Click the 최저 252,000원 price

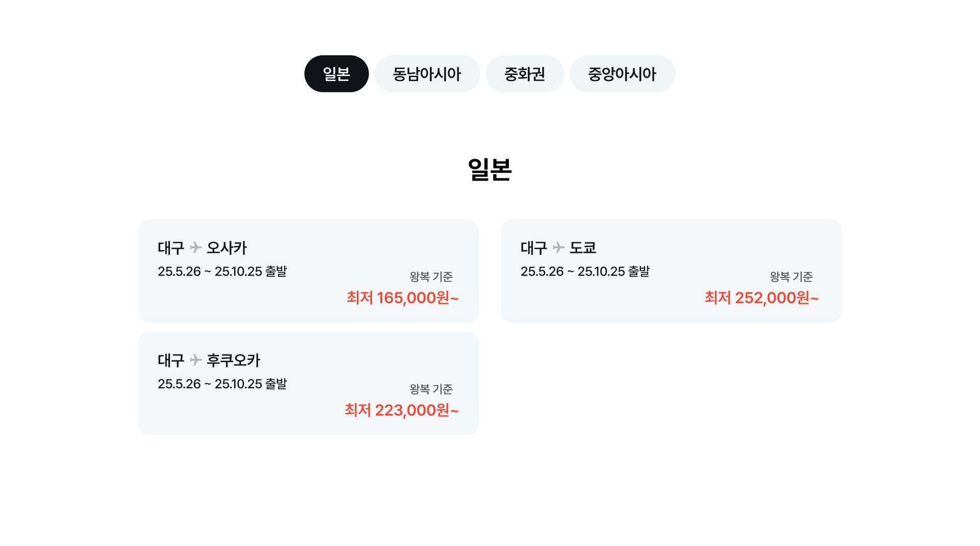coord(761,298)
